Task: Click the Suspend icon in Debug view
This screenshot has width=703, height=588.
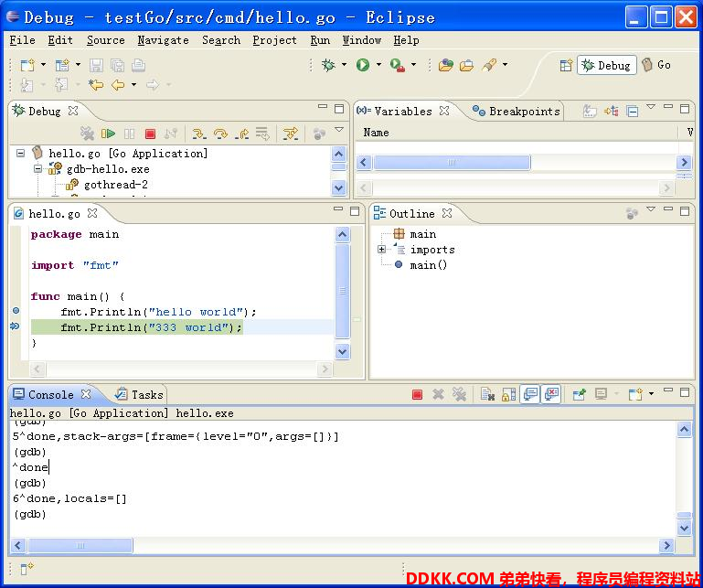Action: (129, 134)
